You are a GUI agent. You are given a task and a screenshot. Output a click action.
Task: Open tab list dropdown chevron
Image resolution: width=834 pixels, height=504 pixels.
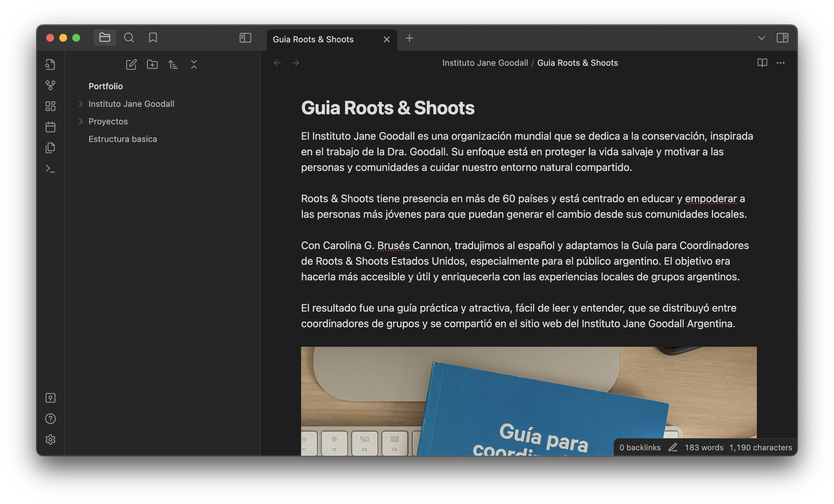point(761,38)
